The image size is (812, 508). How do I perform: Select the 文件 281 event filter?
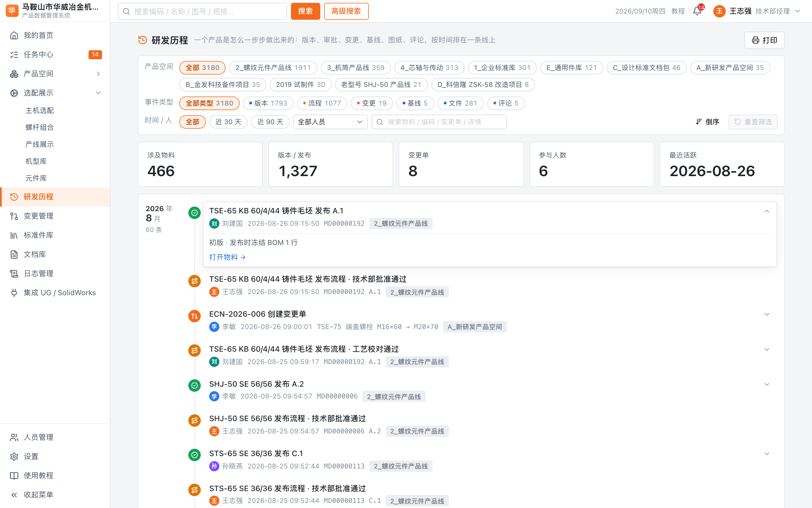[x=460, y=103]
